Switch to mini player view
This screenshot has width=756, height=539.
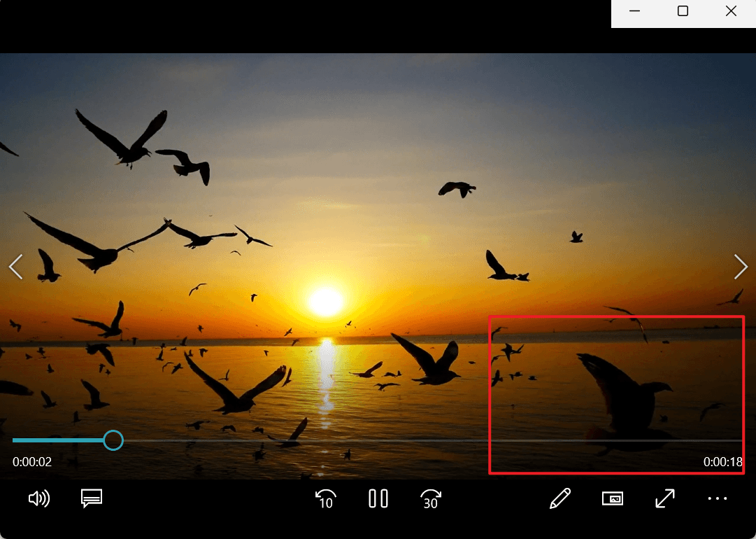tap(613, 498)
